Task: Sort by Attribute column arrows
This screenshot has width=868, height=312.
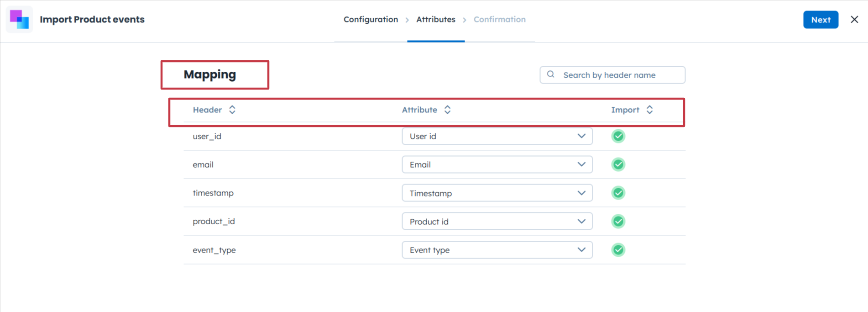Action: pos(447,110)
